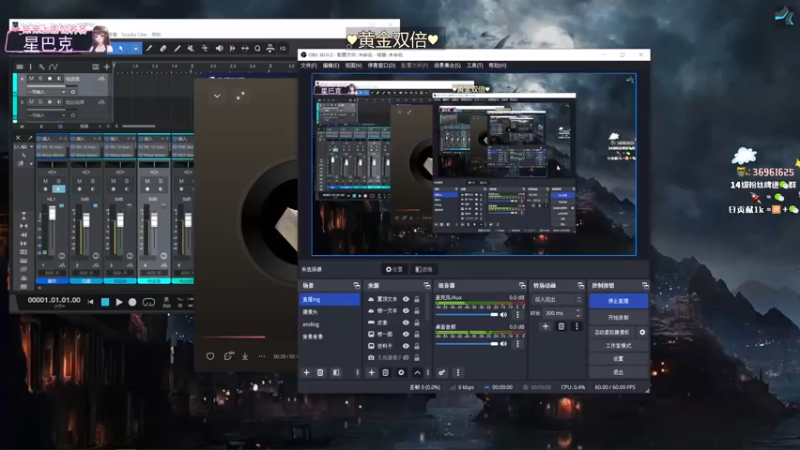Viewport: 800px width, 450px height.
Task: Open the 编辑(E) menu in OBS
Action: coord(331,65)
